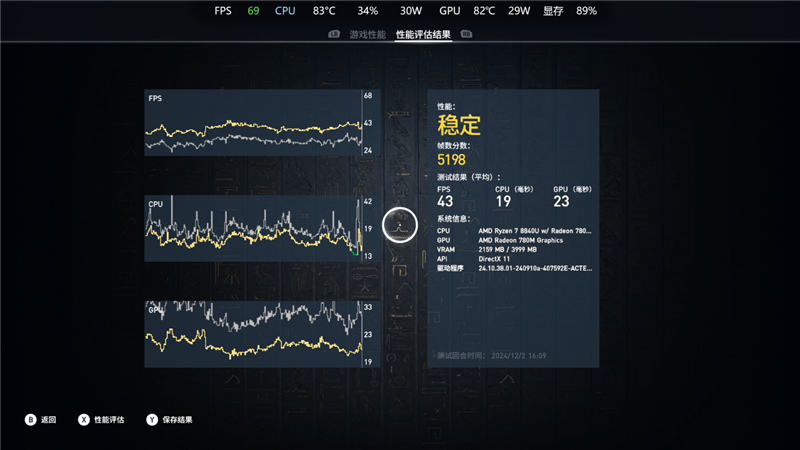This screenshot has width=800, height=450.
Task: Click the 68 max value on FPS graph
Action: pyautogui.click(x=368, y=95)
